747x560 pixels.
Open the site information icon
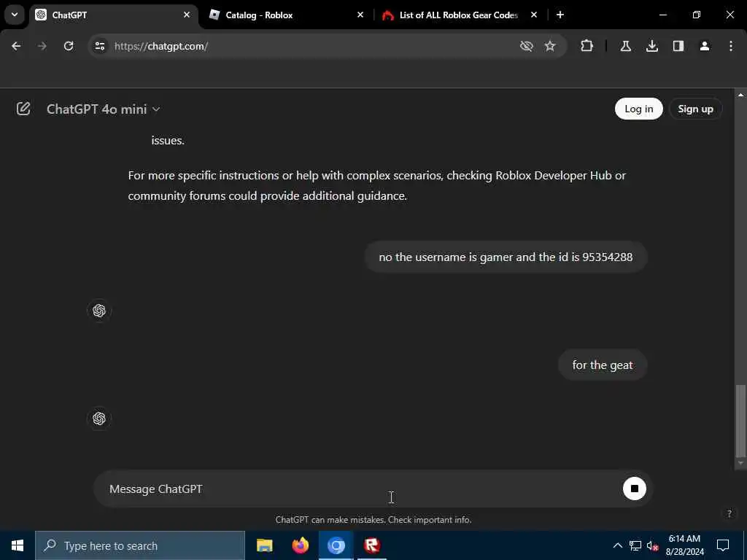click(x=99, y=46)
